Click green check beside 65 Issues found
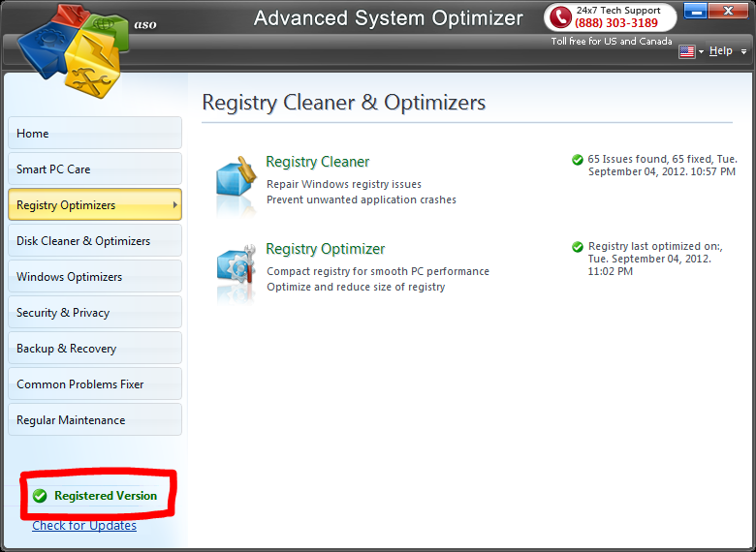Image resolution: width=756 pixels, height=552 pixels. pyautogui.click(x=577, y=160)
